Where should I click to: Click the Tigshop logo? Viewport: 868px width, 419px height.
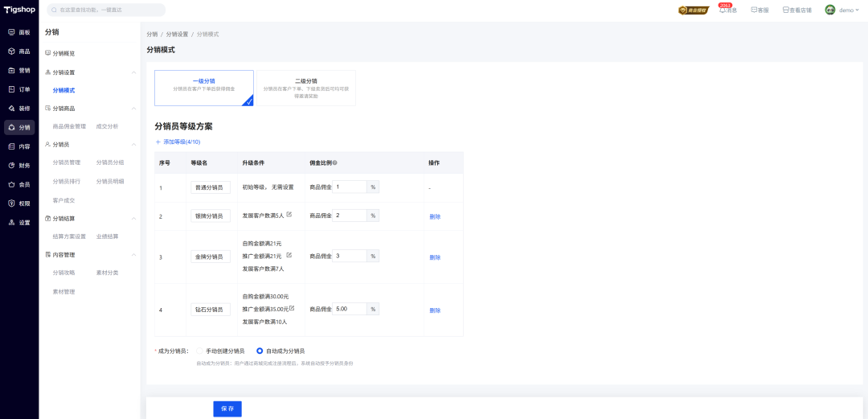(18, 10)
